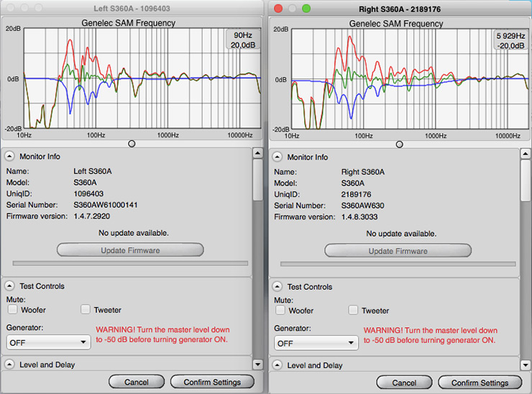
Task: Click UniqID value 1096403
Action: point(88,194)
